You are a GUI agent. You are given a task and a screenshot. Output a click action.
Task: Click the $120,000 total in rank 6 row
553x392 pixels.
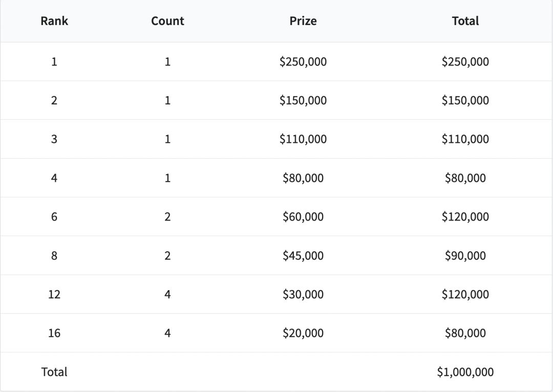[x=465, y=217]
